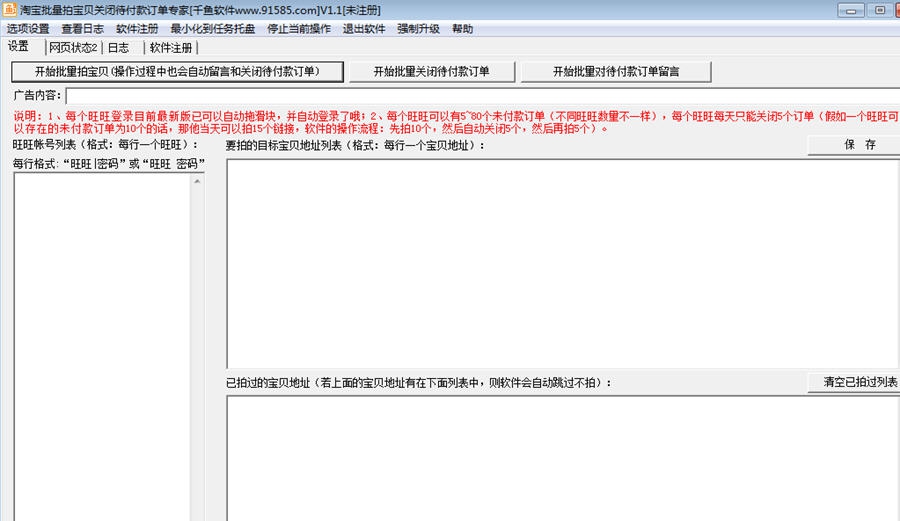Click scroll-up arrow of account list

pos(197,181)
